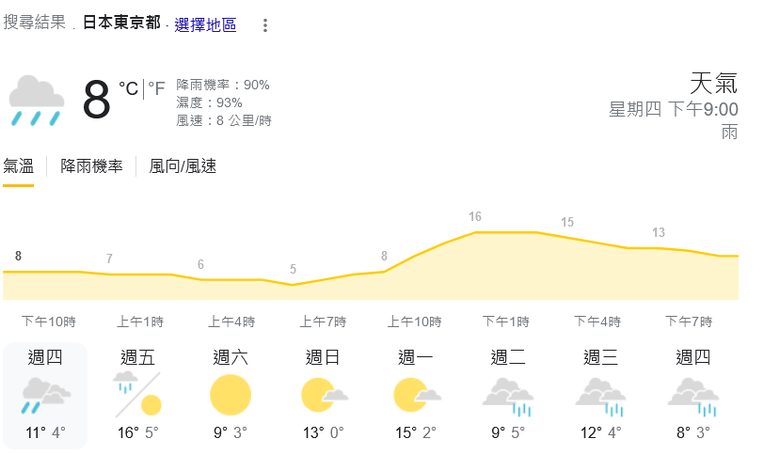Click the 下午7時 time label on graph
This screenshot has width=780, height=455.
click(x=689, y=322)
